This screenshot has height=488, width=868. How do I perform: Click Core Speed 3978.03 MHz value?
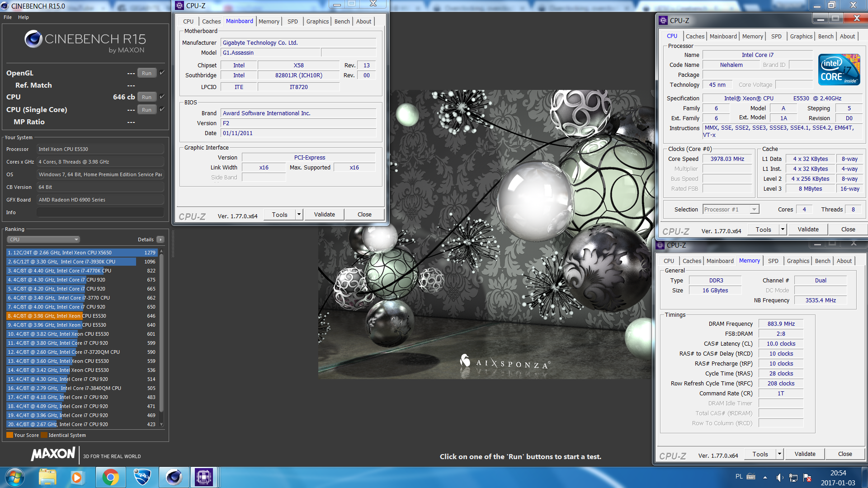tap(727, 159)
